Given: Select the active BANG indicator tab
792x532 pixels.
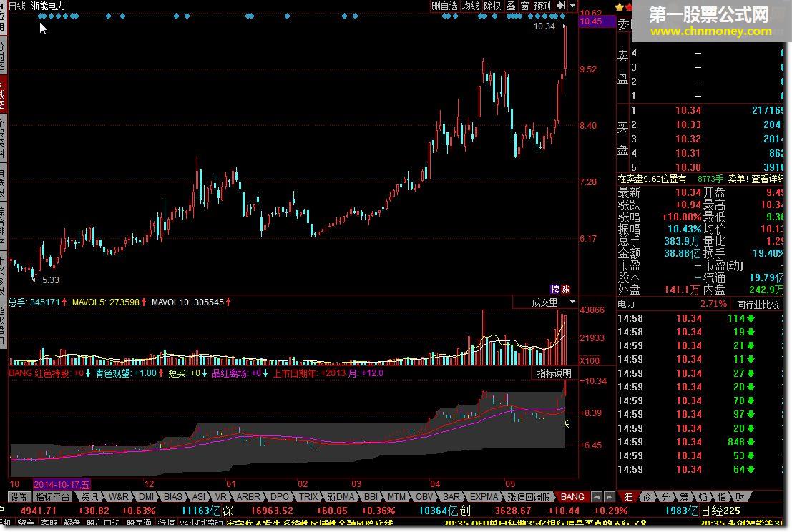Looking at the screenshot, I should (572, 497).
